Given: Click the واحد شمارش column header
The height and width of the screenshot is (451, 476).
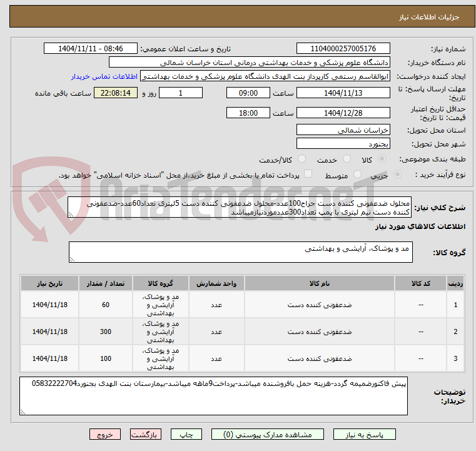Looking at the screenshot, I should (x=216, y=283).
